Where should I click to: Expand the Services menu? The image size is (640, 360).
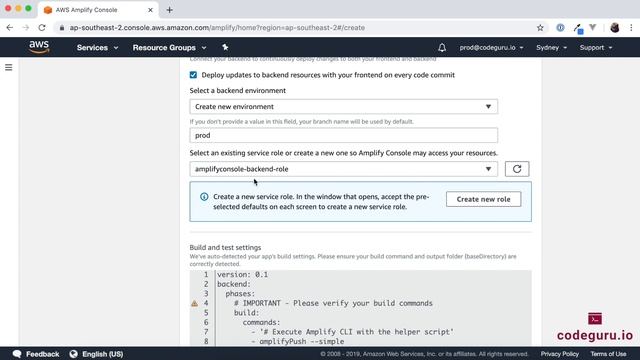pos(97,48)
